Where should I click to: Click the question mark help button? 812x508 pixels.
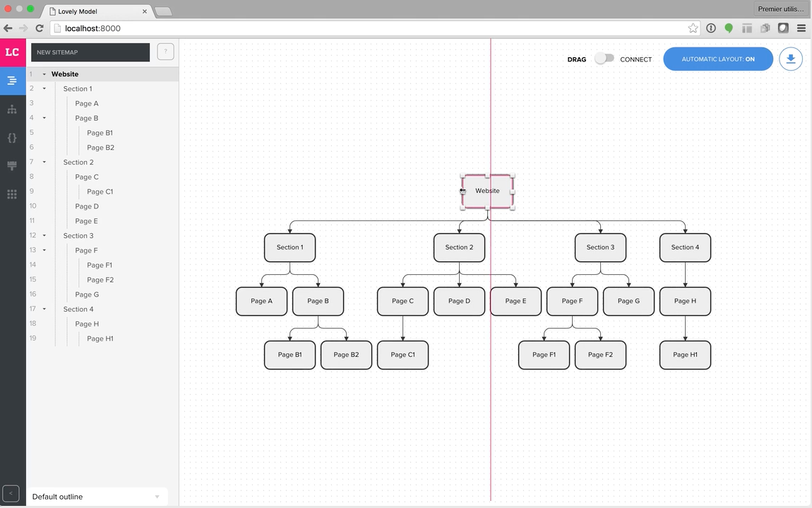click(166, 52)
